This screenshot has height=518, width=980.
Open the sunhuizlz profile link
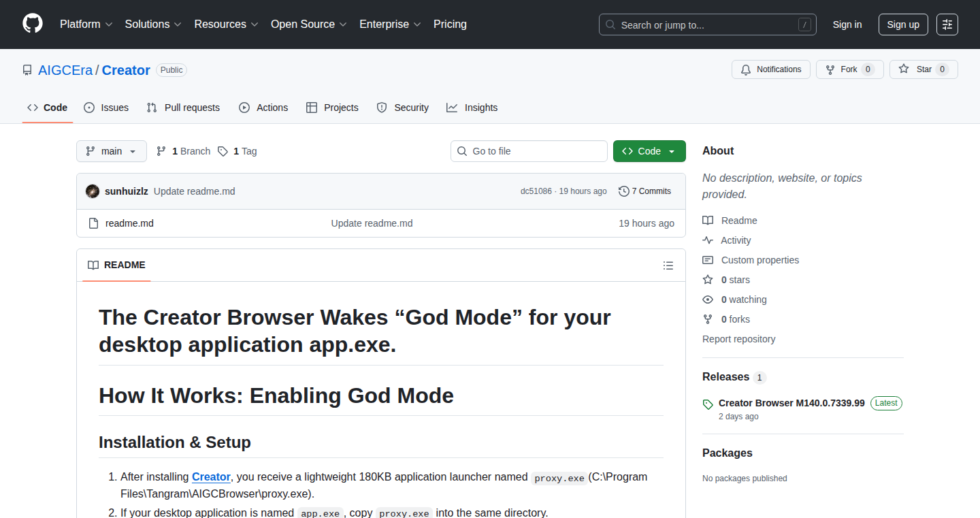click(x=127, y=191)
